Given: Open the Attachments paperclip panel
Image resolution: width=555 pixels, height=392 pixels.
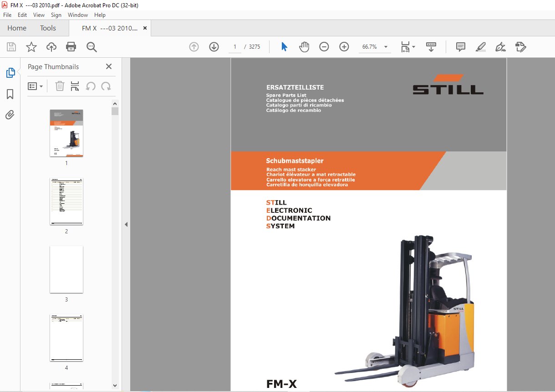Looking at the screenshot, I should click(x=10, y=115).
